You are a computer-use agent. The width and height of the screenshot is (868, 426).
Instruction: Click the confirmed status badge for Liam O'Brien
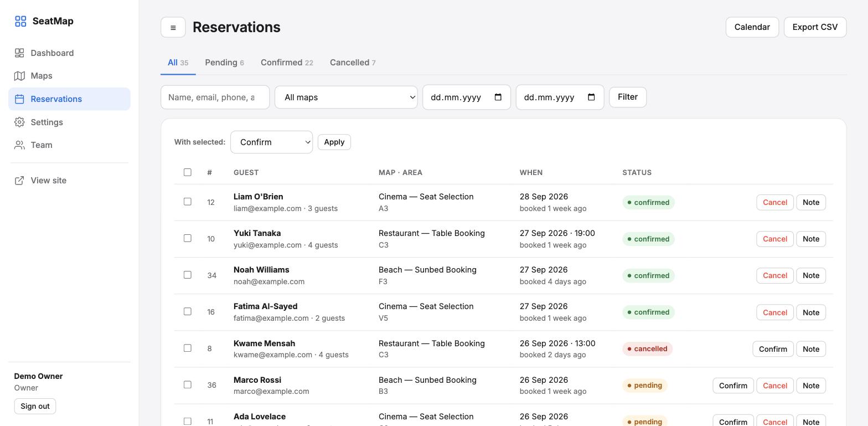(648, 202)
